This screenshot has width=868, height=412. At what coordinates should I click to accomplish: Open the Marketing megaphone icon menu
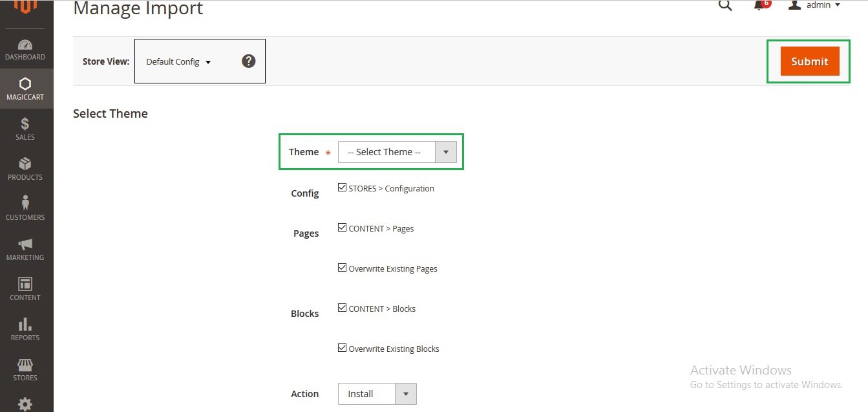25,249
